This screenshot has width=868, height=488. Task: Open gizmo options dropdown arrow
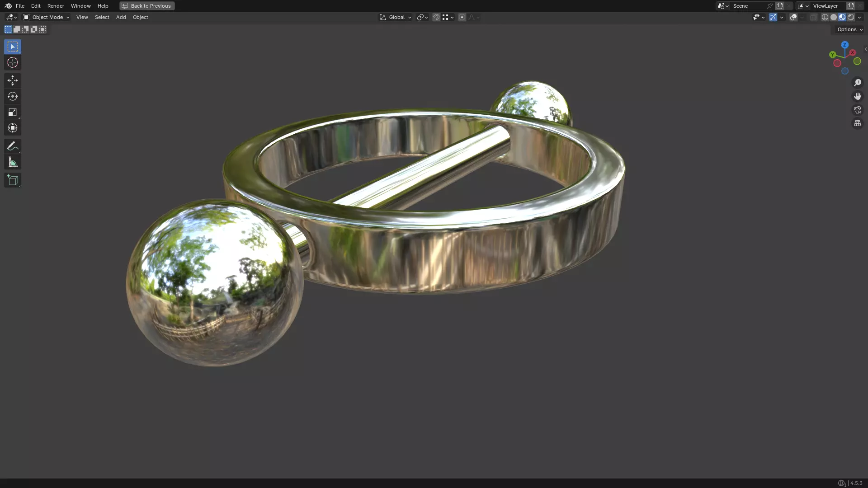[x=782, y=17]
